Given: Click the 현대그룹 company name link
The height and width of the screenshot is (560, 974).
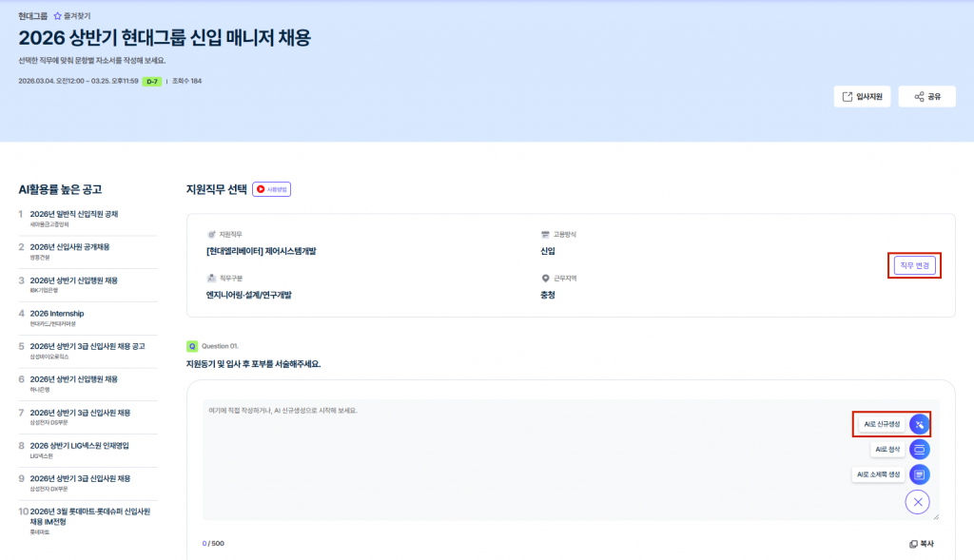Looking at the screenshot, I should [32, 16].
